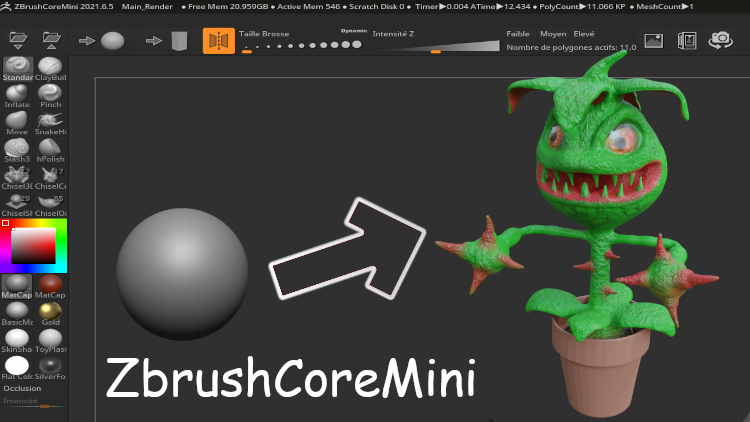This screenshot has height=422, width=750.
Task: Choose the ClayBuildup sculpting brush
Action: point(50,66)
